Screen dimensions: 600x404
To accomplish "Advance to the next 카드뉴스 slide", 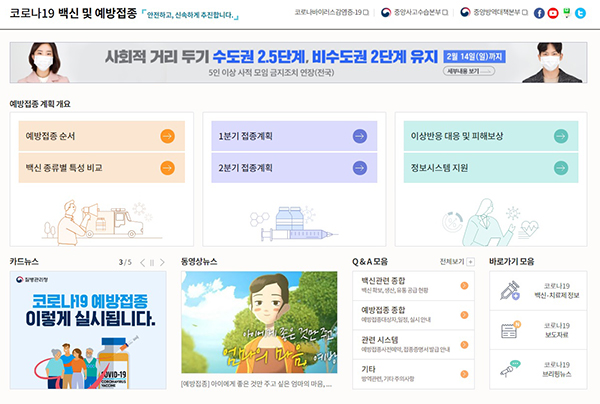I will tap(162, 262).
